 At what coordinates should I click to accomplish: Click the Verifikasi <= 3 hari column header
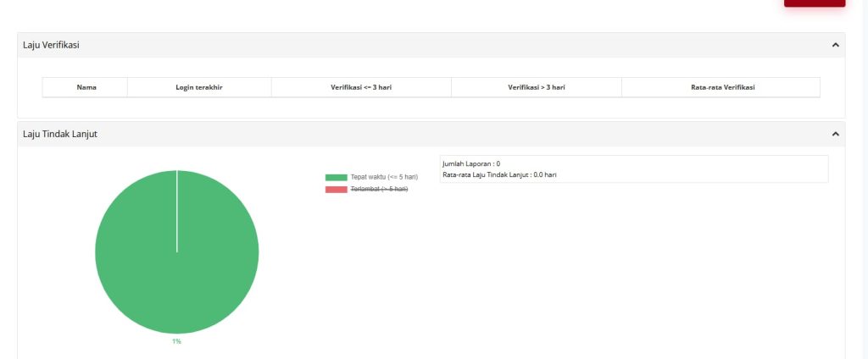click(x=361, y=87)
